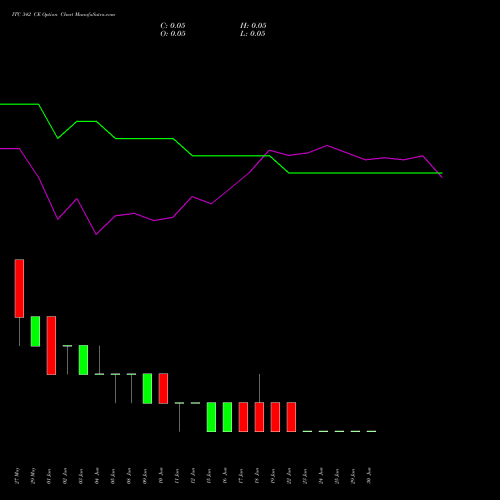Click the close value C: 0.05
This screenshot has width=500, height=500.
pos(173,26)
